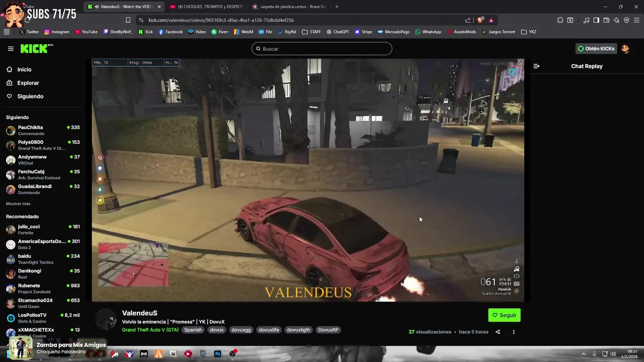Click the video player area
The height and width of the screenshot is (362, 644).
(x=307, y=180)
